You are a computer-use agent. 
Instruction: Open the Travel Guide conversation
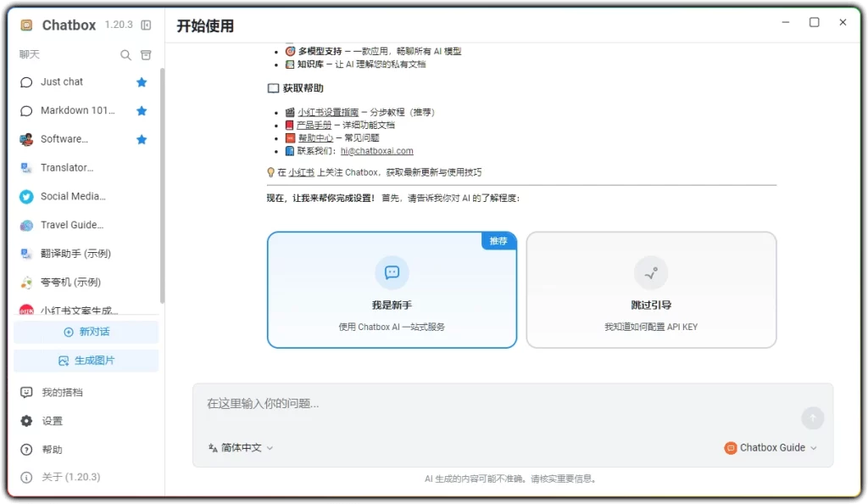coord(84,226)
